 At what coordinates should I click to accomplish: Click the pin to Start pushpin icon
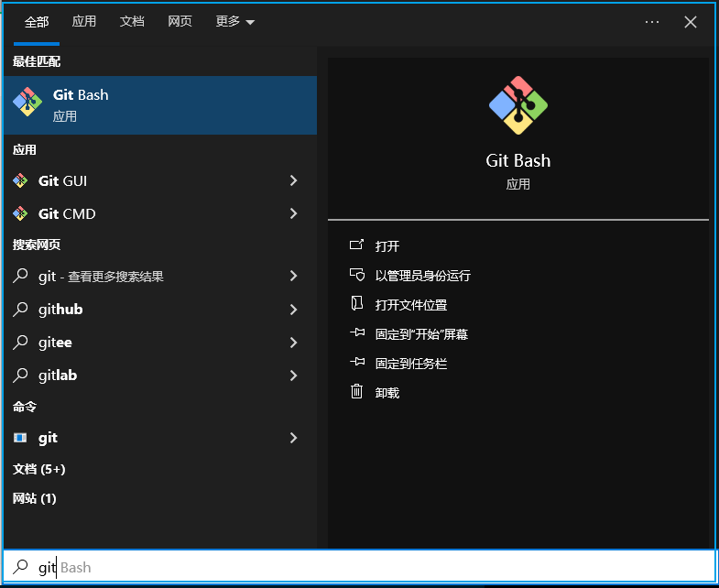click(357, 332)
